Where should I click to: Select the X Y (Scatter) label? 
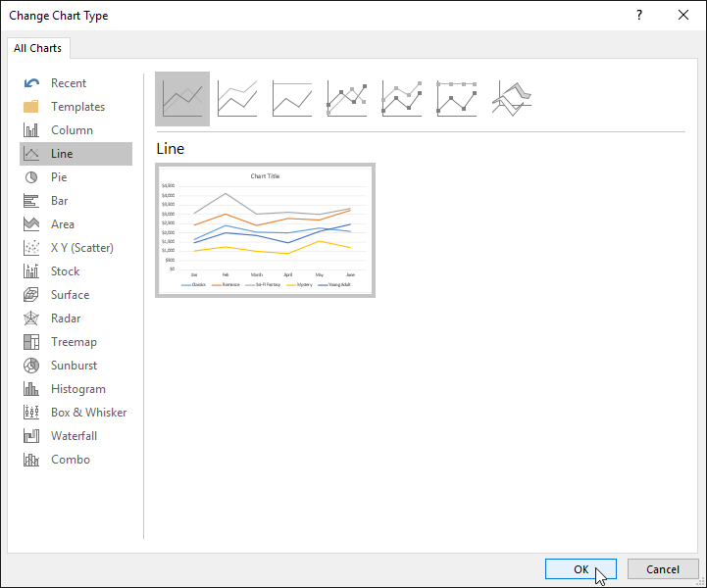(x=82, y=248)
